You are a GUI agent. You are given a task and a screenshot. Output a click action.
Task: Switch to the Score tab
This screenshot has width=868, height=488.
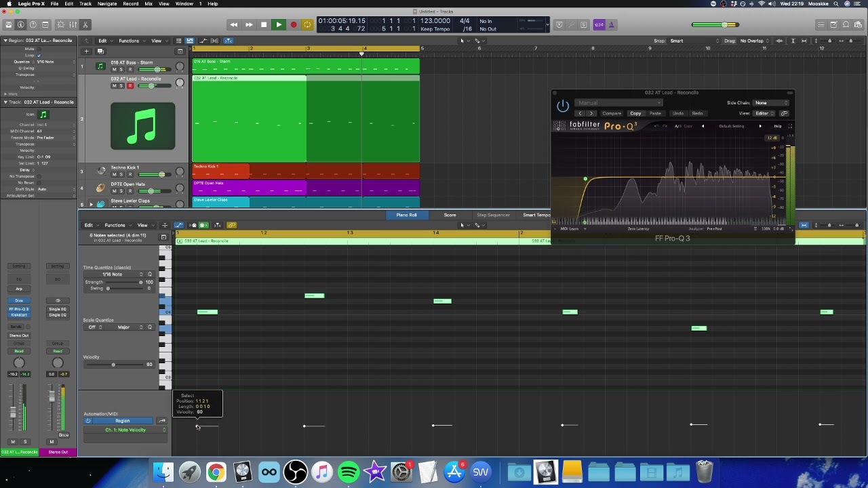coord(450,215)
